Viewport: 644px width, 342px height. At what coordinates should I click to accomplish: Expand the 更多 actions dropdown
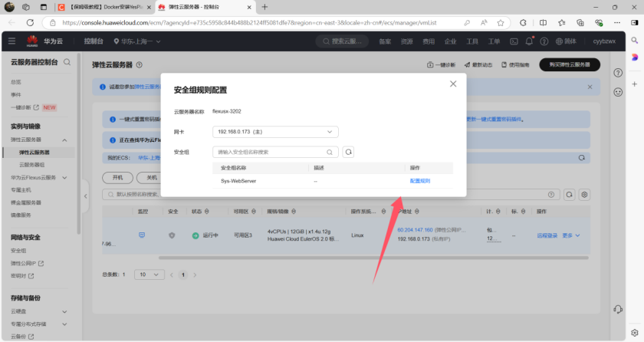pyautogui.click(x=571, y=235)
